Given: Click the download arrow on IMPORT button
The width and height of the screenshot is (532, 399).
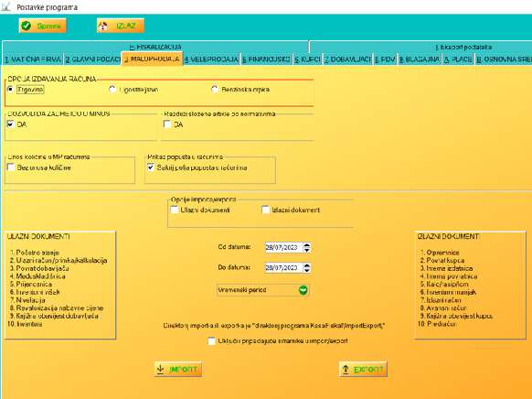Looking at the screenshot, I should point(160,369).
